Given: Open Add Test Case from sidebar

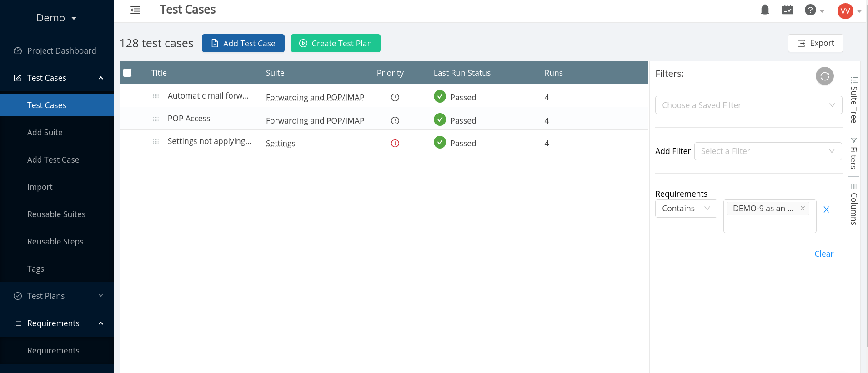Looking at the screenshot, I should [53, 160].
